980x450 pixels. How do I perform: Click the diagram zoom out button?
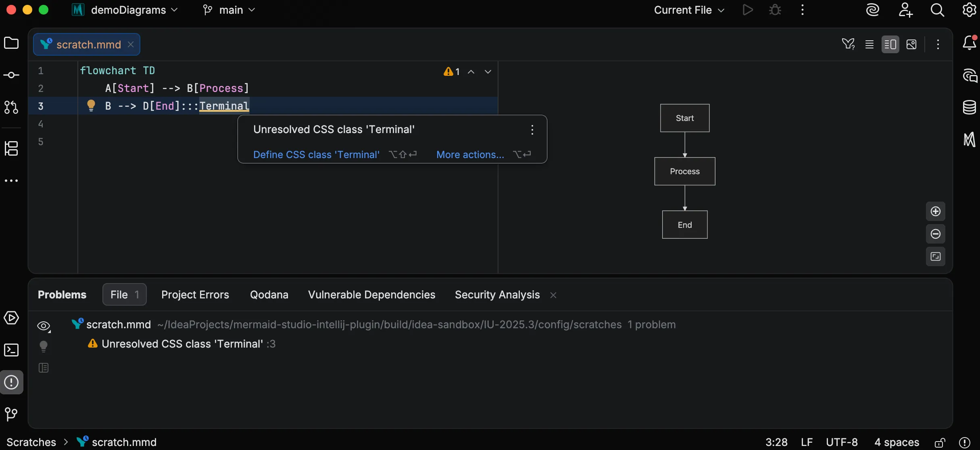(x=935, y=234)
